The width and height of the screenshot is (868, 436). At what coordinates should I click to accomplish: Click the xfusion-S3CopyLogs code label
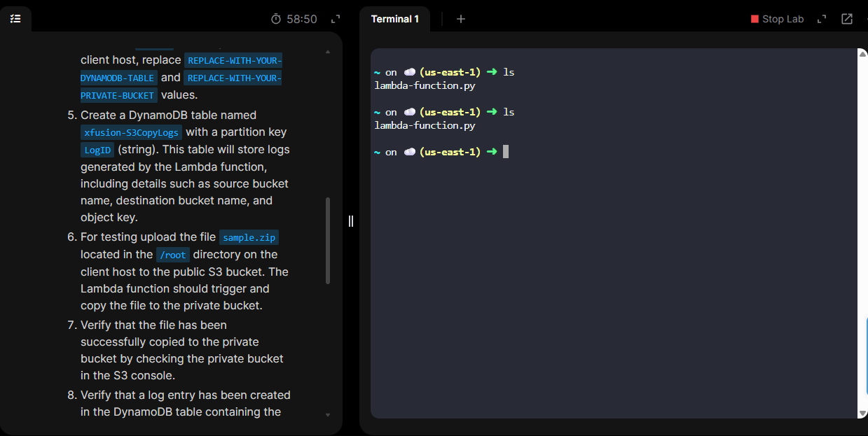click(132, 132)
